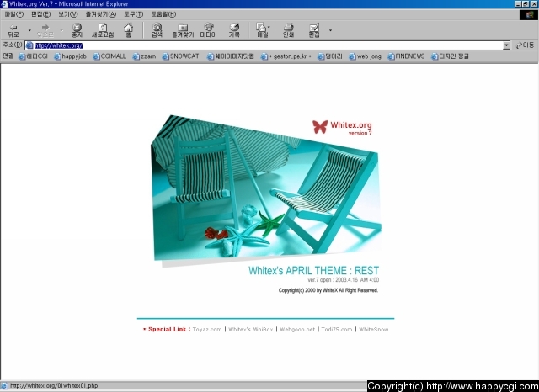Open the 해피CGI links bar shortcut
This screenshot has height=392, width=539.
33,56
